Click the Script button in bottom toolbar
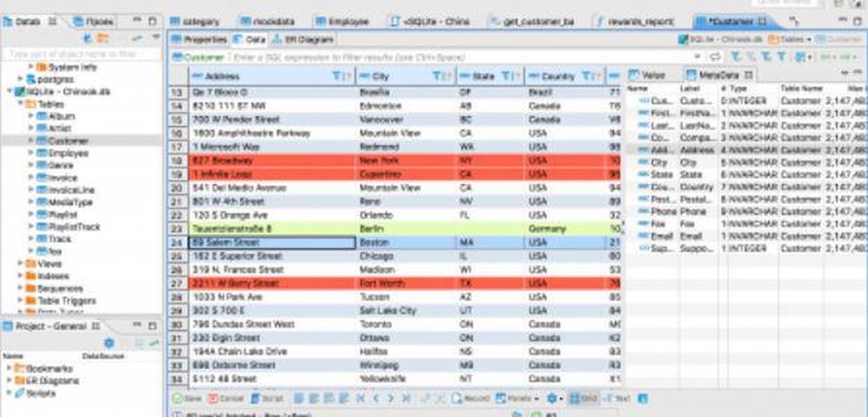 pos(268,398)
